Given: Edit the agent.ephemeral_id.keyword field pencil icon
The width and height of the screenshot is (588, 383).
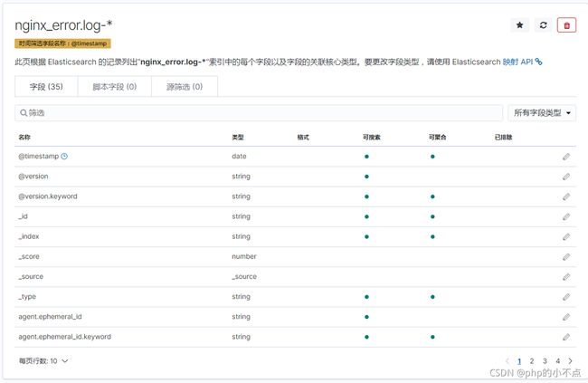Looking at the screenshot, I should 566,337.
